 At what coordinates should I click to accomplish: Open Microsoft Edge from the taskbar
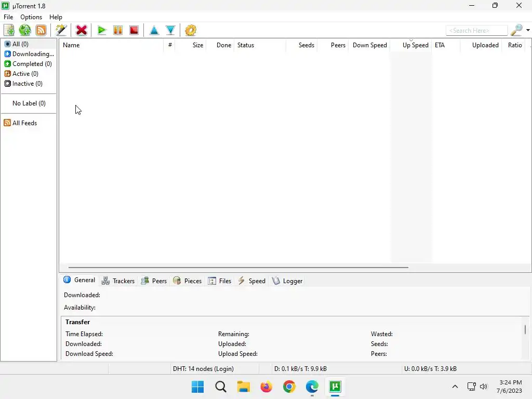(x=312, y=387)
